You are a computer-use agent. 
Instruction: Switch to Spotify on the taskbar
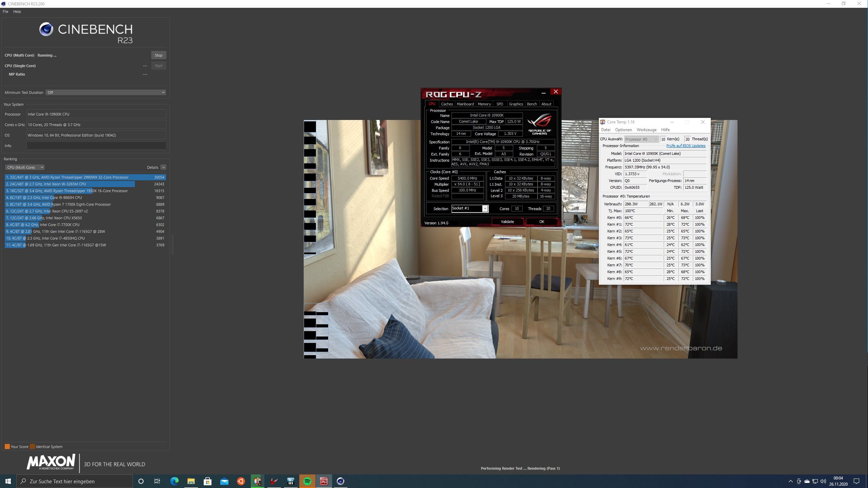point(307,481)
